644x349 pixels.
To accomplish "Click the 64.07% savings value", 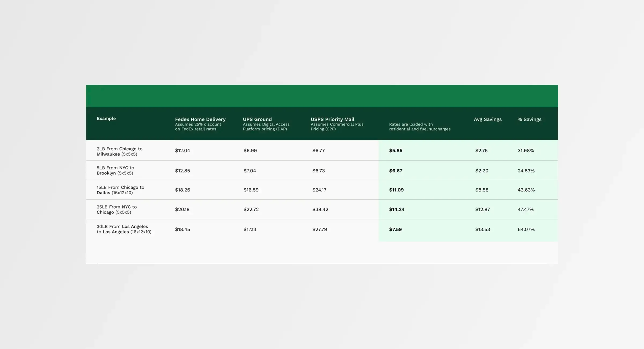I will [x=526, y=230].
